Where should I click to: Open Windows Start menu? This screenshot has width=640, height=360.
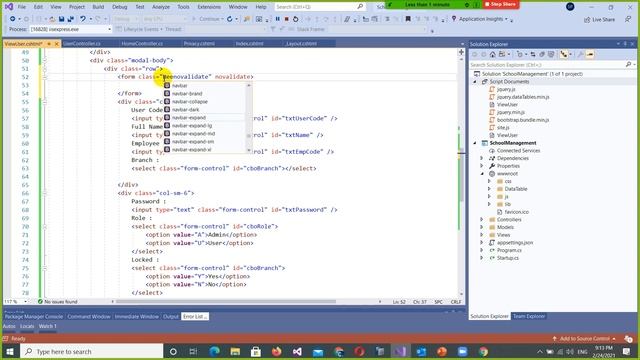point(10,351)
